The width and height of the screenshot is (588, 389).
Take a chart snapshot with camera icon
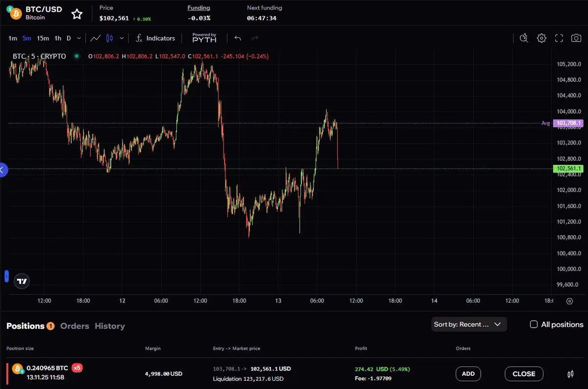click(577, 38)
